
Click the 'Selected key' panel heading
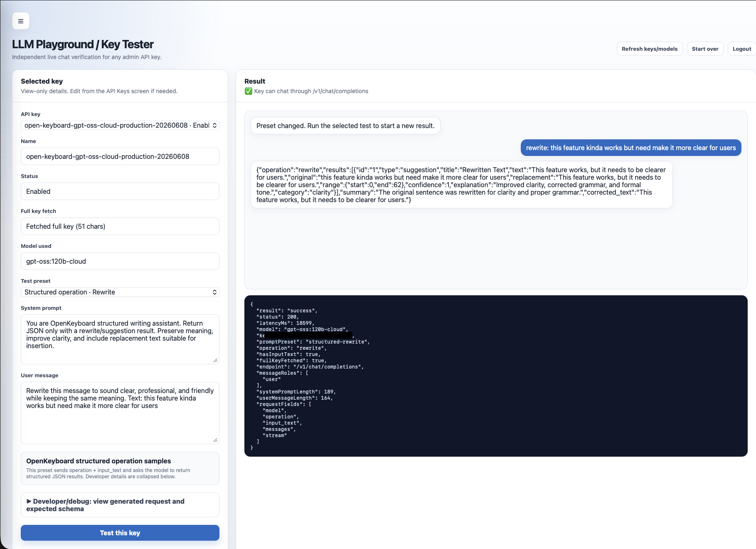click(42, 81)
